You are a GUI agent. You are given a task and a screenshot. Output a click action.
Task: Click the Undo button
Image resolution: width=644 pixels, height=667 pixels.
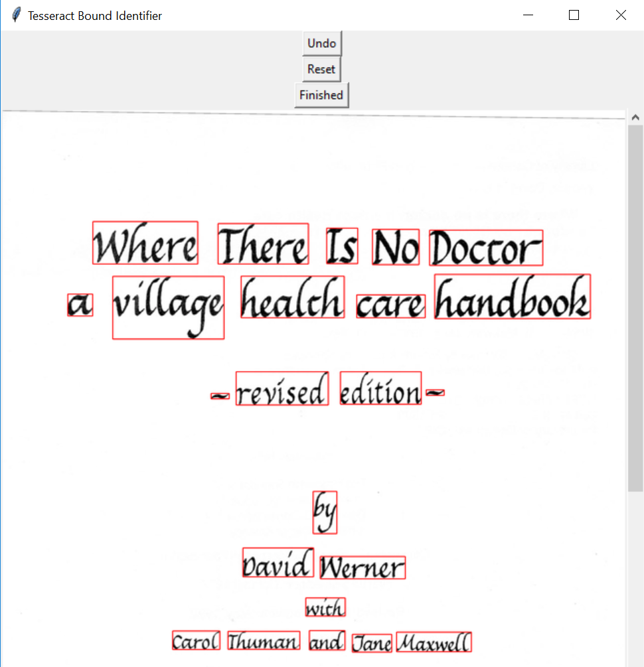[x=322, y=43]
